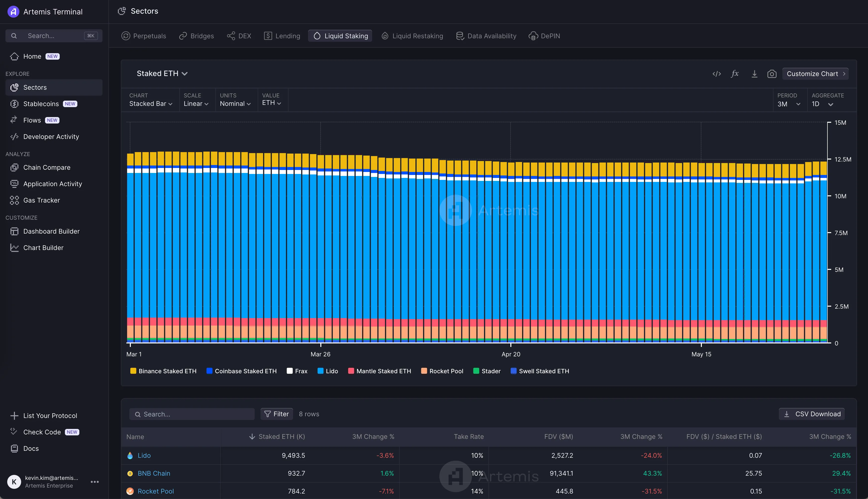This screenshot has width=868, height=499.
Task: Click the Check Code sparkle icon
Action: coord(14,432)
